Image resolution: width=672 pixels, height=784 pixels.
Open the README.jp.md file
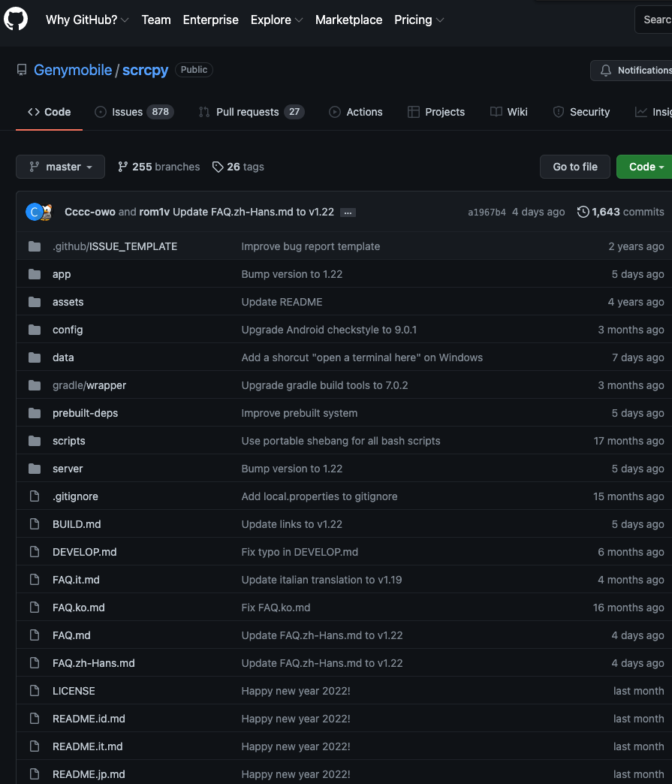(89, 774)
